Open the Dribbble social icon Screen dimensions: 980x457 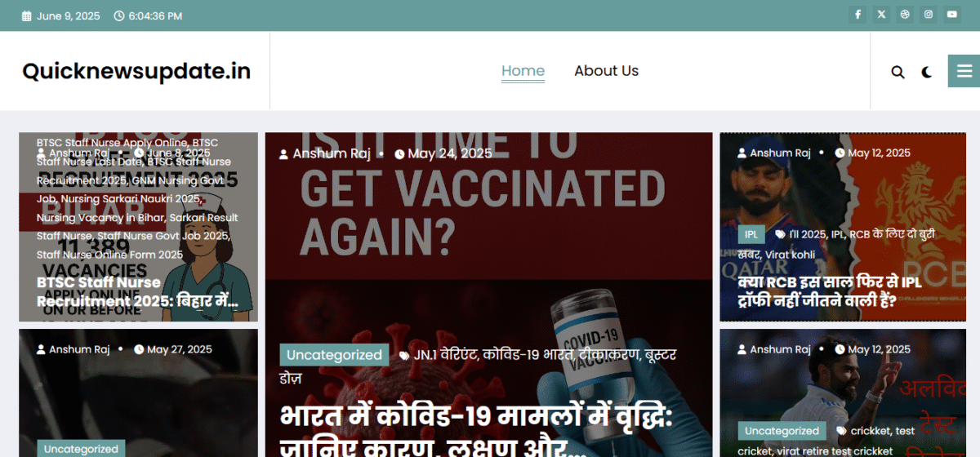click(x=905, y=15)
